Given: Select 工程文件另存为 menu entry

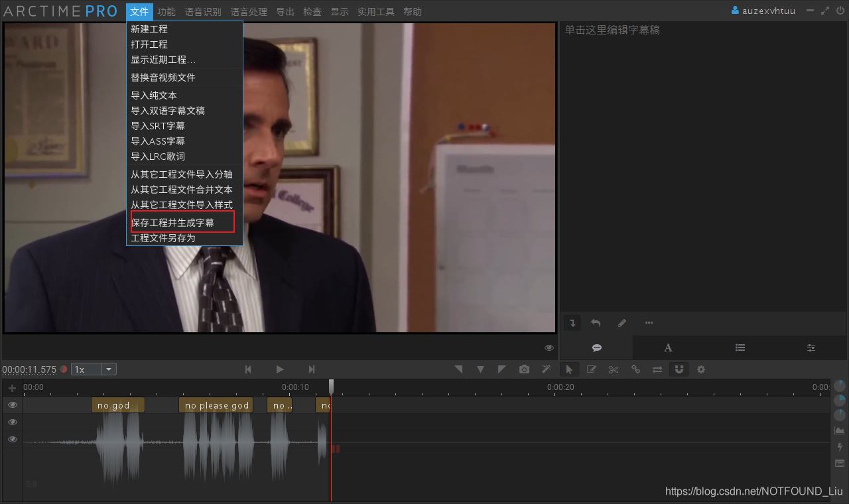Looking at the screenshot, I should 184,238.
